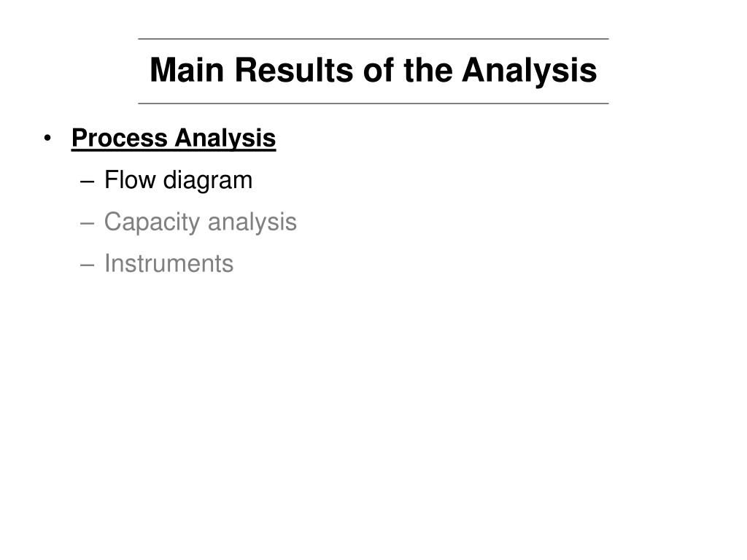This screenshot has height=560, width=747.
Task: Click the round bullet before Process Analysis
Action: coord(47,139)
